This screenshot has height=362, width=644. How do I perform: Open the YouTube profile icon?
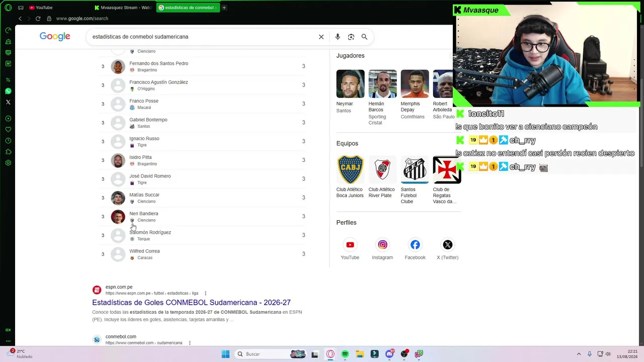(350, 245)
